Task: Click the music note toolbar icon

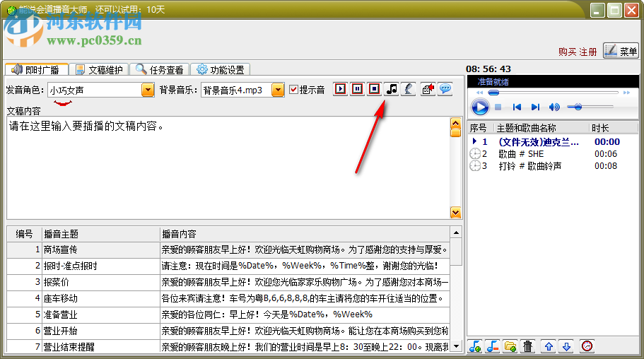Action: click(392, 89)
